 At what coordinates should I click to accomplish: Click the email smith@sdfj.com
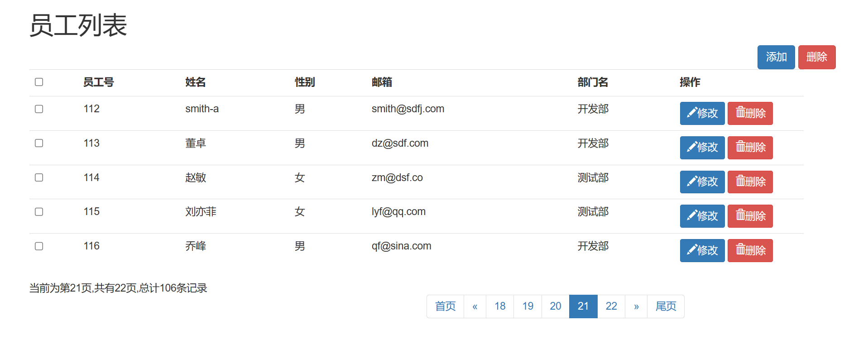click(408, 109)
